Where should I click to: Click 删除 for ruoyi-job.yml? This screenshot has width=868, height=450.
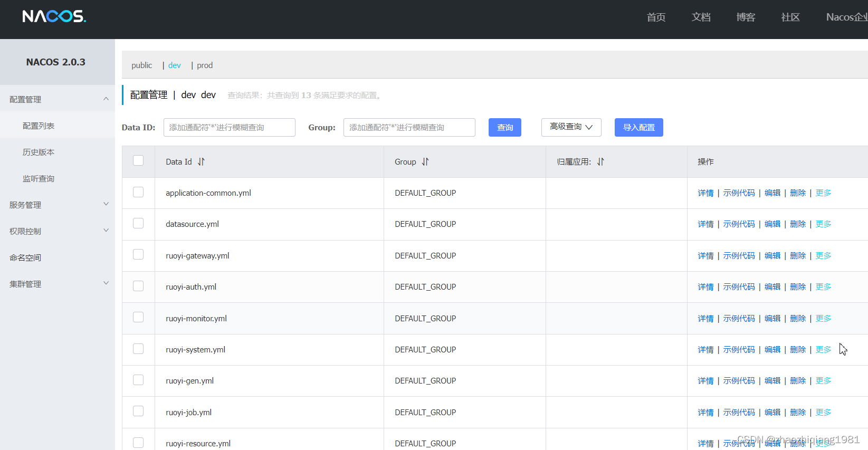[798, 413]
